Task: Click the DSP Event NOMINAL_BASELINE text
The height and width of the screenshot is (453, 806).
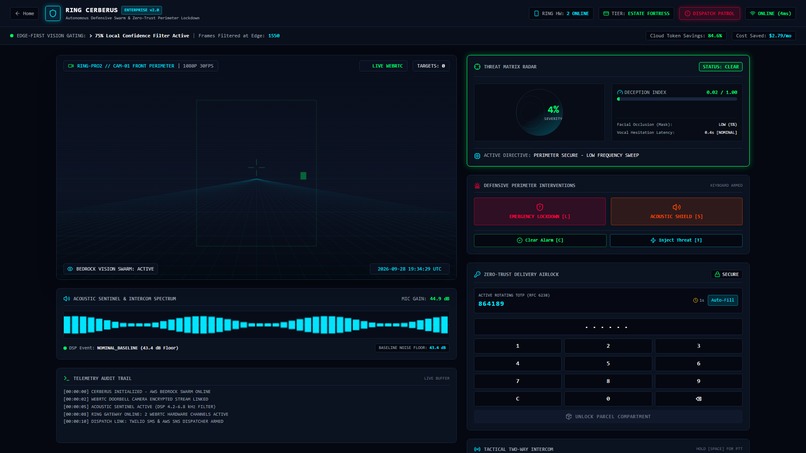Action: (x=137, y=348)
